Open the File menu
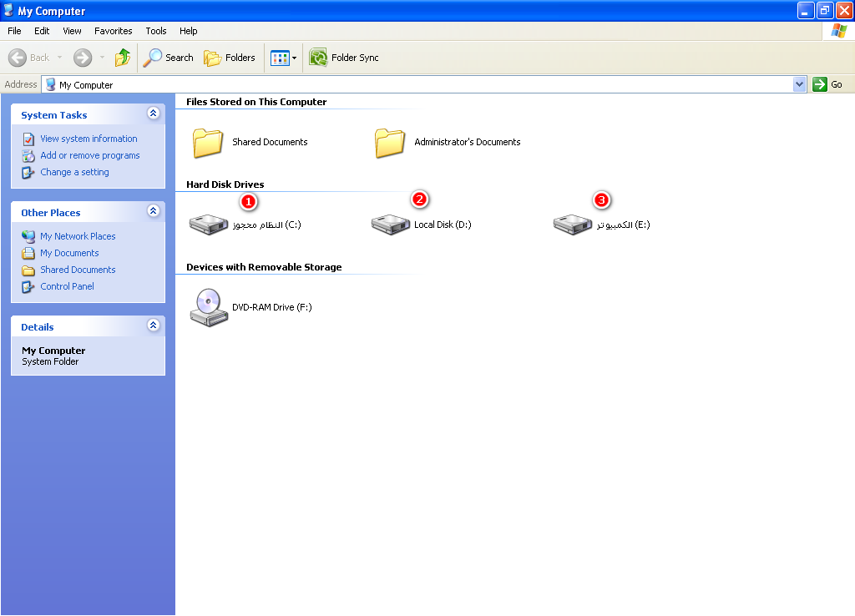855x616 pixels. (x=14, y=31)
